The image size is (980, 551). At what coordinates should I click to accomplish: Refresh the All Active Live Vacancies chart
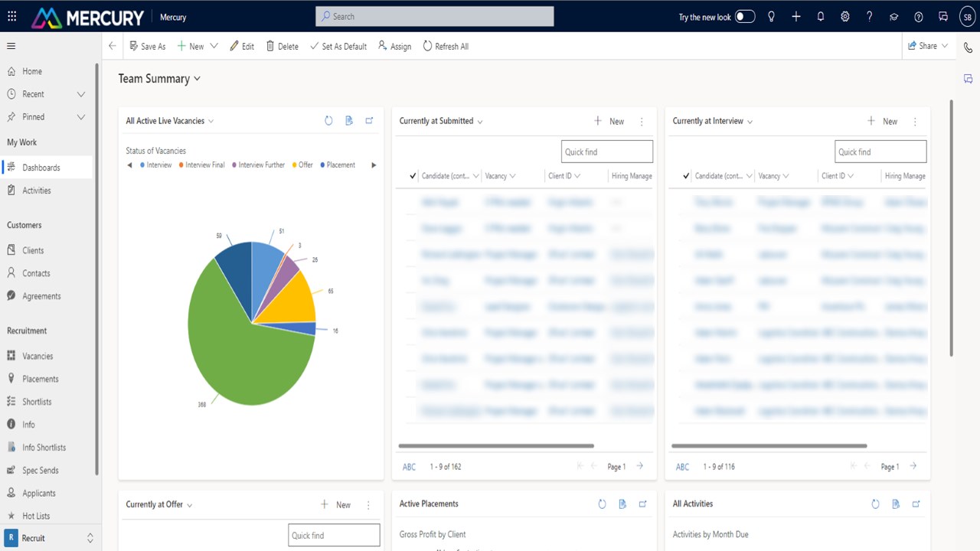point(328,121)
